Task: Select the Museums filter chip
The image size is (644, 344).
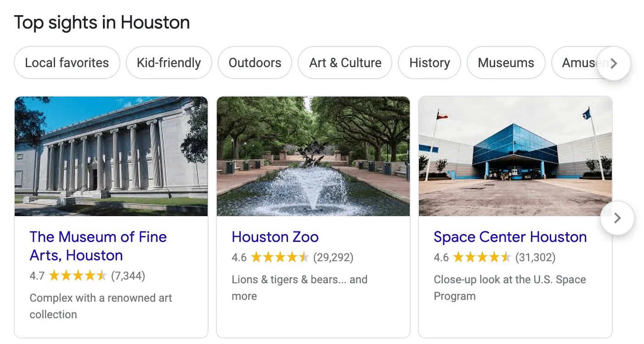Action: coord(506,63)
